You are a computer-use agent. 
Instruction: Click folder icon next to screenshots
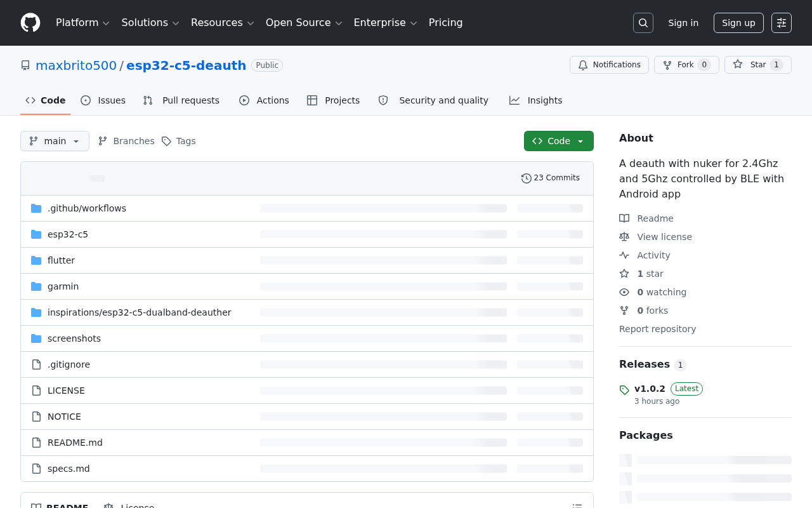[36, 338]
